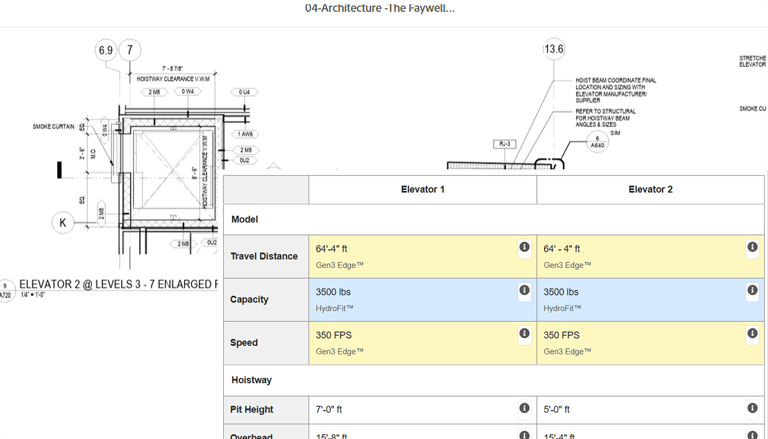Viewport: 768px width, 439px height.
Task: Show info for Elevator 2 Speed
Action: point(752,333)
